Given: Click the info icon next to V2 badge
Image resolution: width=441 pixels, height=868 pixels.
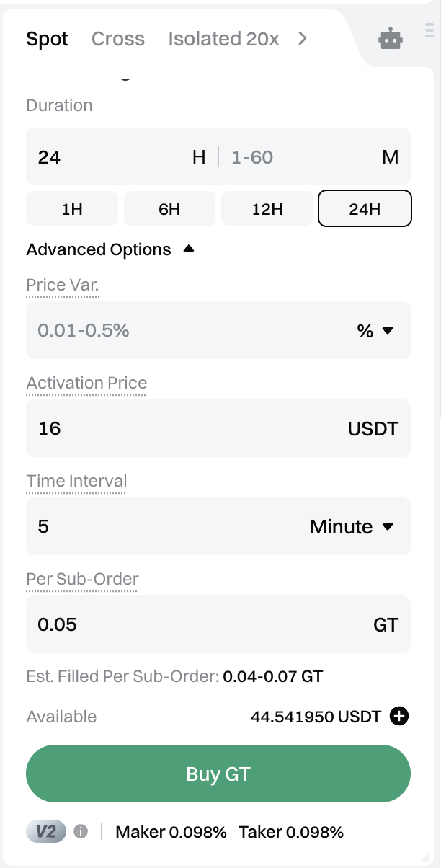Looking at the screenshot, I should coord(81,832).
